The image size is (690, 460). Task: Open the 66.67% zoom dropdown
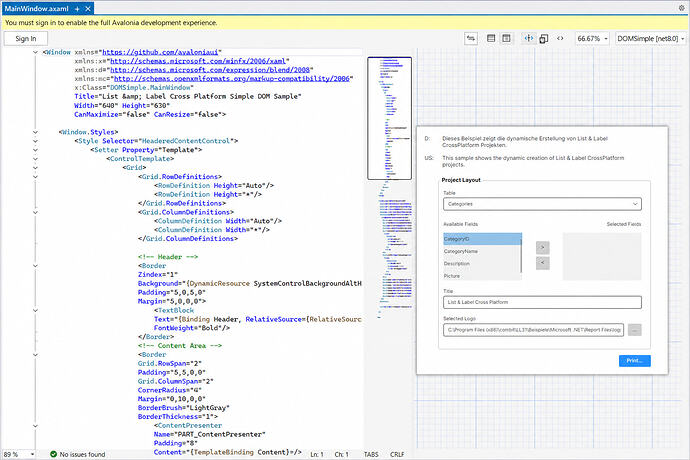[592, 39]
